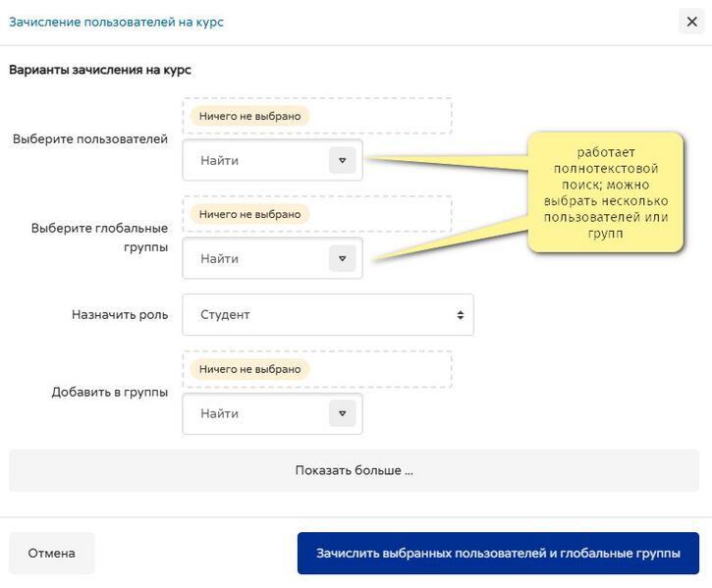Click up-down arrows icon of Студент role selector
The image size is (712, 588).
[x=460, y=315]
